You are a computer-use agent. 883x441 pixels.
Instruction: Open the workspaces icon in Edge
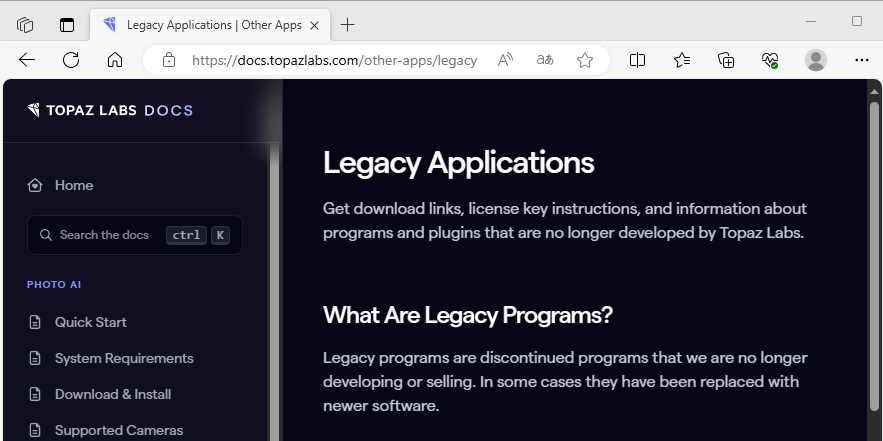[x=25, y=25]
